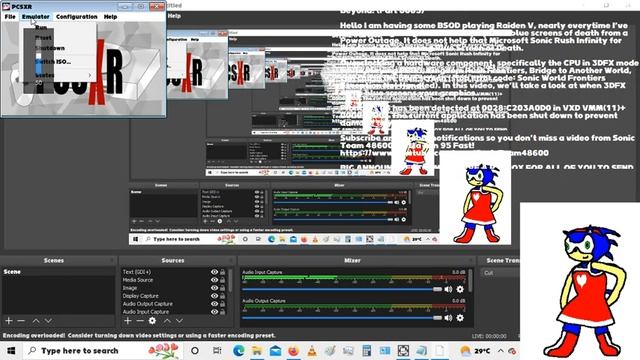The height and width of the screenshot is (360, 640).
Task: Lock the Text (GDI+) source
Action: click(x=222, y=272)
